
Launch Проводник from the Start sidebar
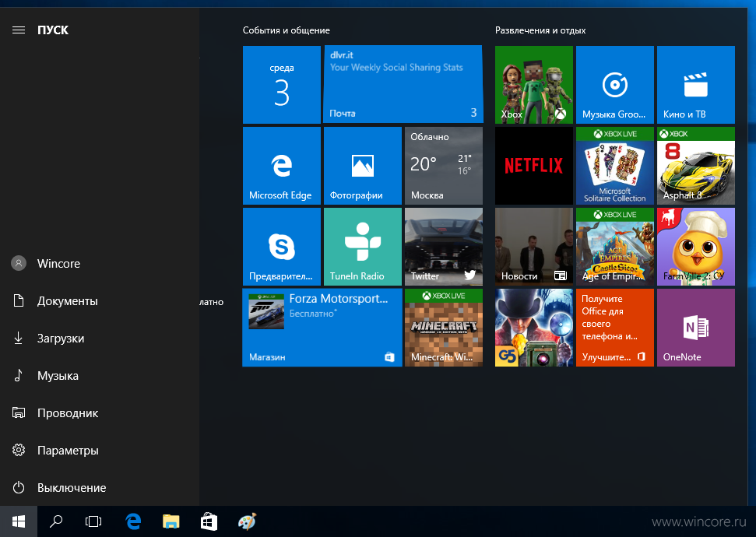point(100,412)
